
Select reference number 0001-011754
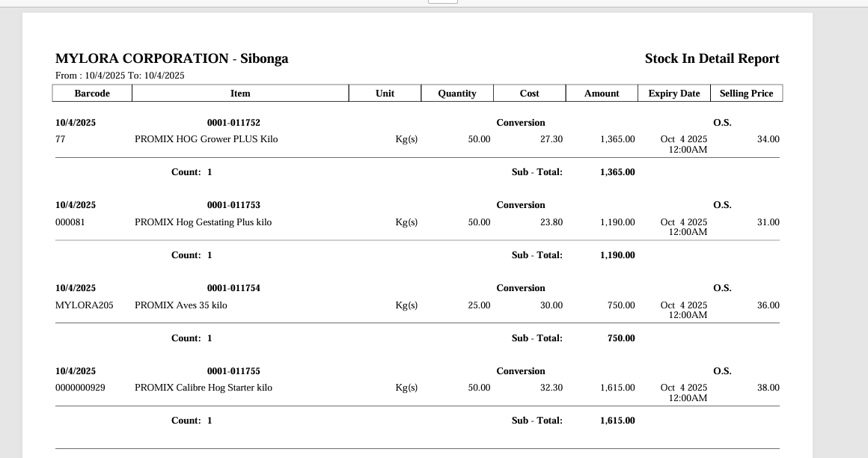[x=233, y=288]
